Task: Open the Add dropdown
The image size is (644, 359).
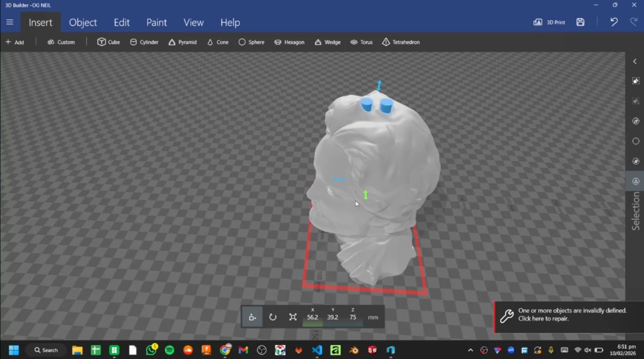Action: pos(14,42)
